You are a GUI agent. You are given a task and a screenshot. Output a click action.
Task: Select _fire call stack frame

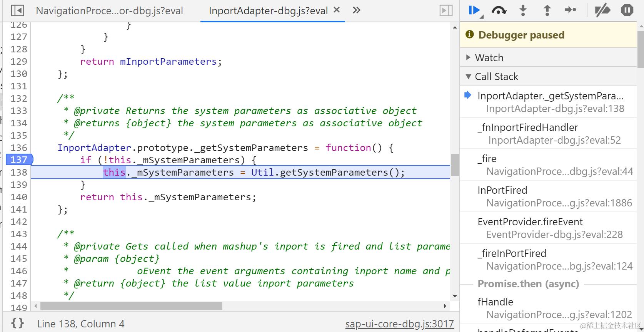point(548,165)
